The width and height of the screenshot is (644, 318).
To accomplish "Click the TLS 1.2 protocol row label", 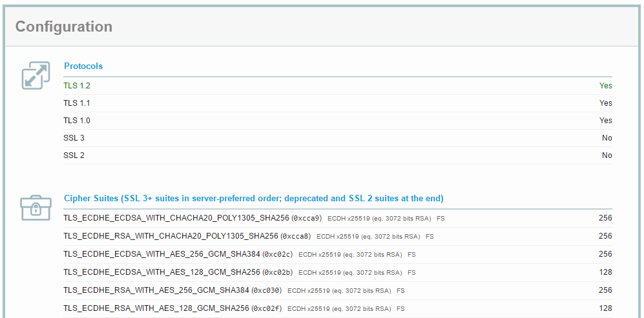I will (x=77, y=86).
